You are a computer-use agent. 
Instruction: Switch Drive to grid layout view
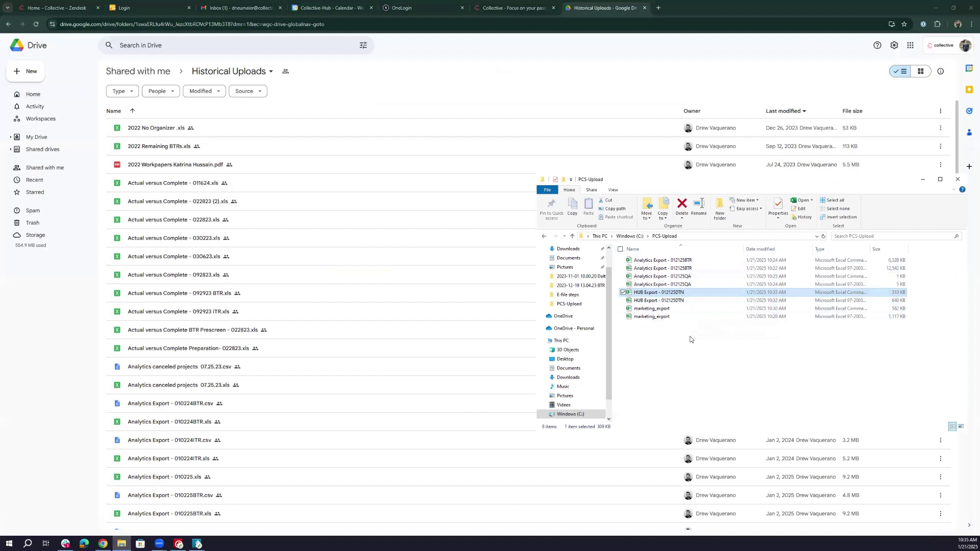[920, 71]
